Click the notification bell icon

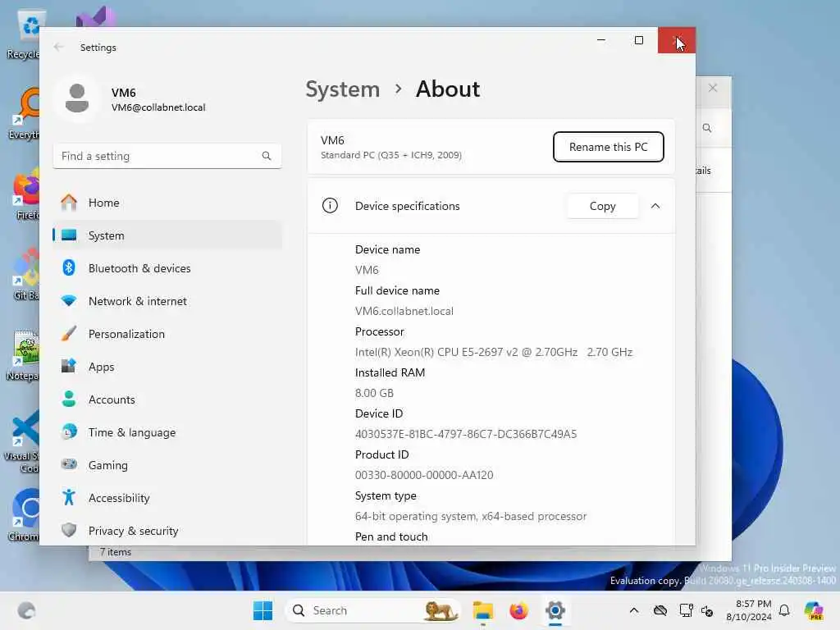784,610
